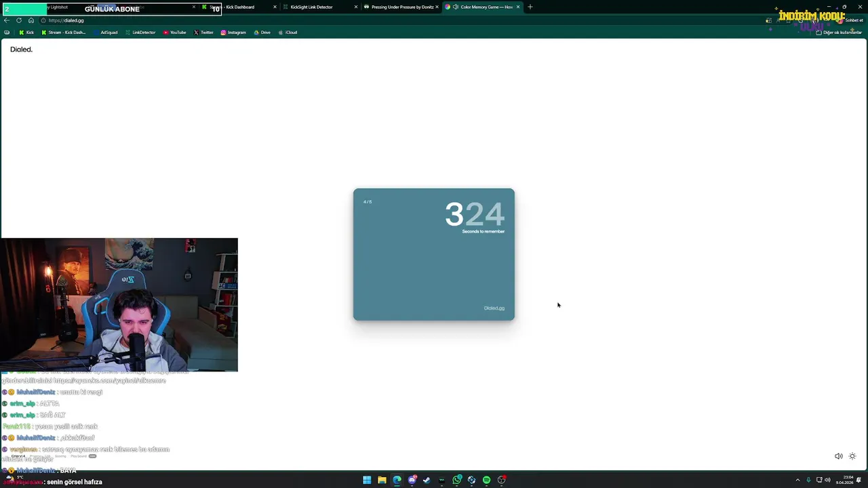This screenshot has height=488, width=868.
Task: Open the volume control in the system tray
Action: click(827, 480)
